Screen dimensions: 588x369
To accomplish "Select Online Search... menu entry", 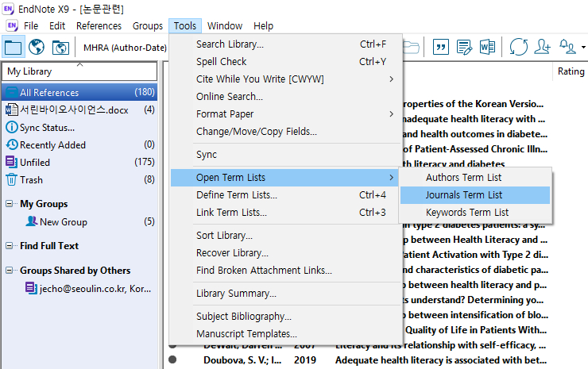I will click(x=287, y=97).
